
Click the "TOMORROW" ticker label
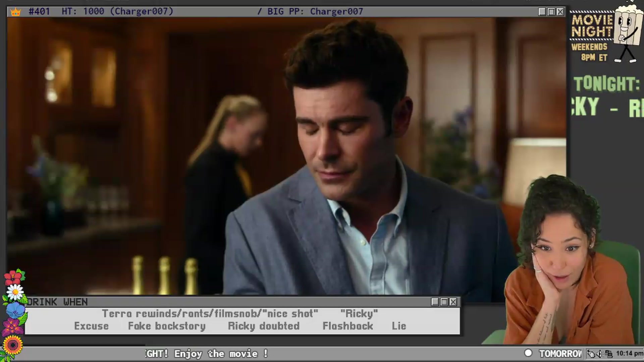pyautogui.click(x=560, y=354)
